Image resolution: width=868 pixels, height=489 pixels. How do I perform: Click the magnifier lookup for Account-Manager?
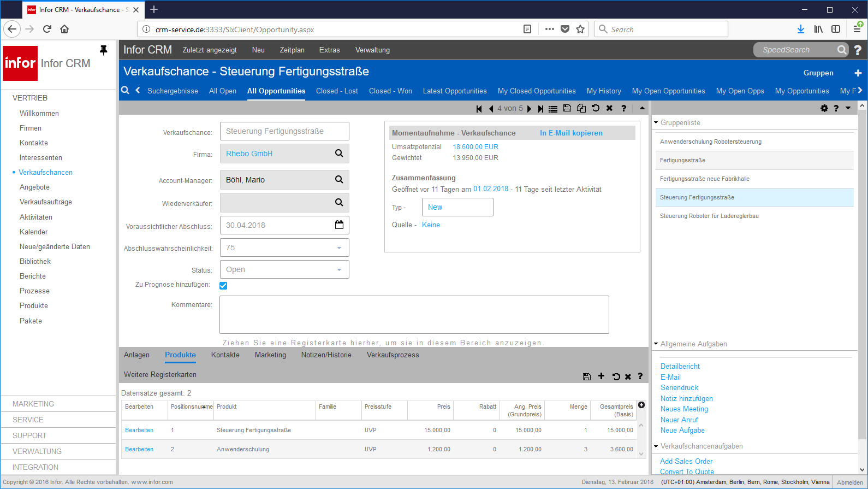tap(339, 180)
